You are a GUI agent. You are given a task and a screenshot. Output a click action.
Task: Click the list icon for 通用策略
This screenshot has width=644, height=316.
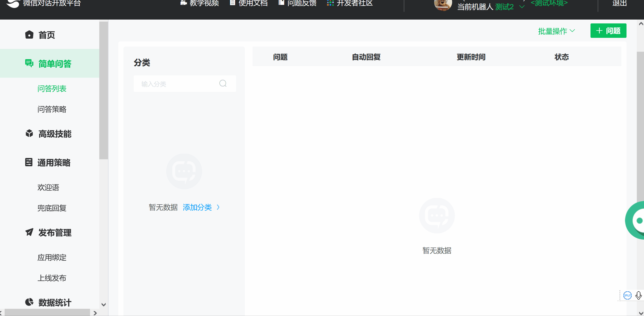coord(29,162)
